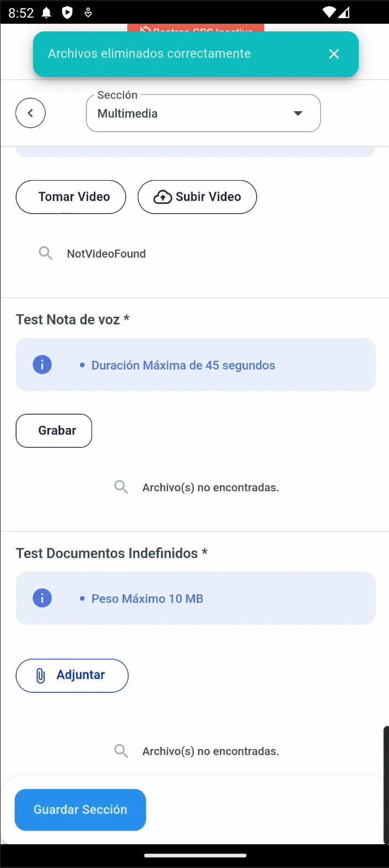Click the cloud upload icon for video
389x868 pixels.
[x=163, y=197]
